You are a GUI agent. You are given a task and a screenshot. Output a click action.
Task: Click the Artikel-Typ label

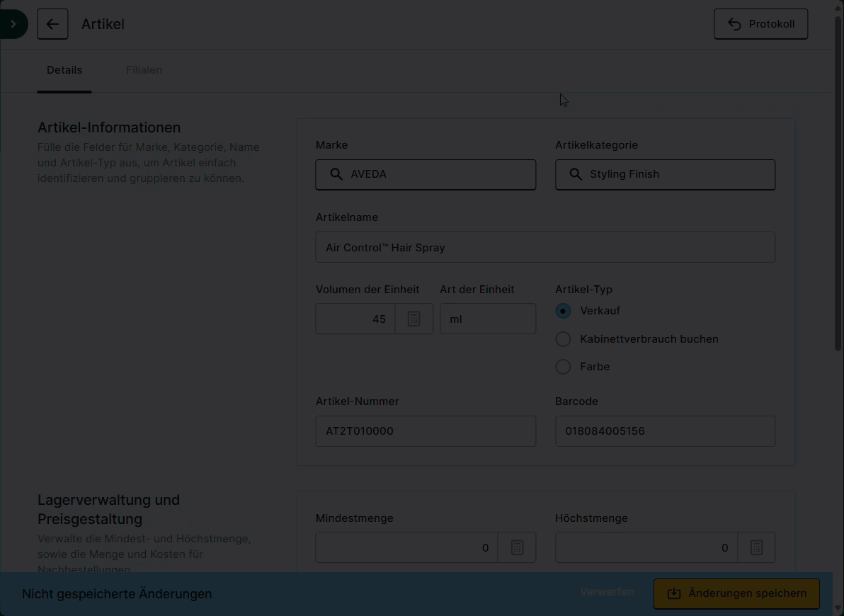tap(584, 290)
